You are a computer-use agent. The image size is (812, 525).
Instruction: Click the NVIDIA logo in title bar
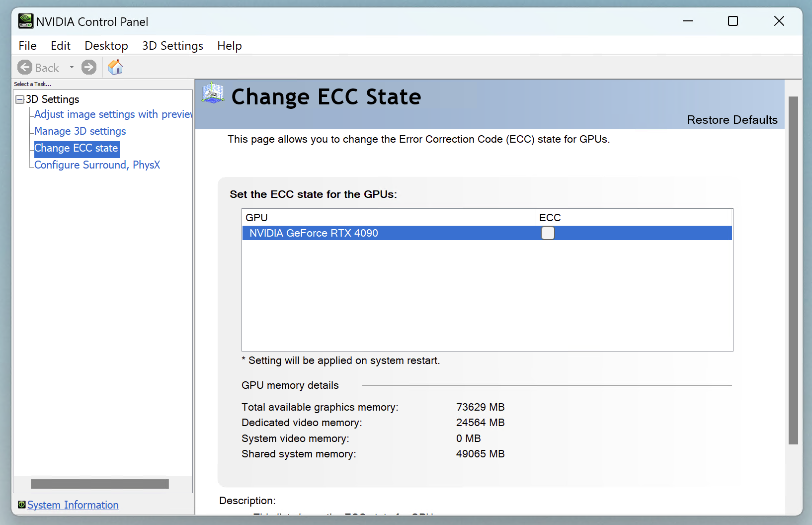(x=25, y=21)
